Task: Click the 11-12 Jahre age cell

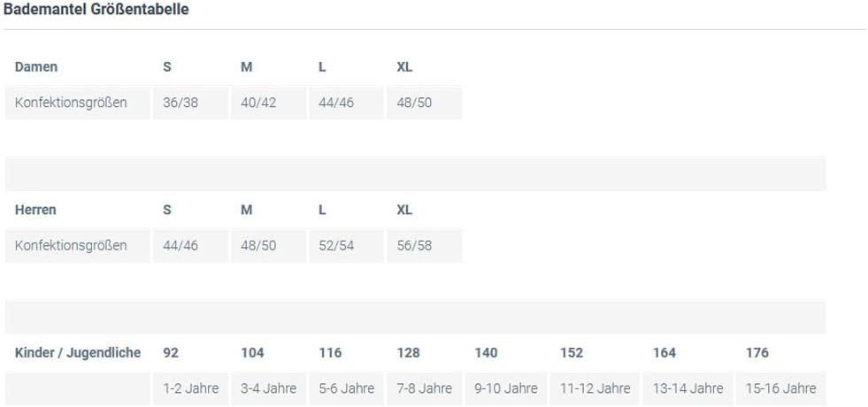Action: point(595,388)
